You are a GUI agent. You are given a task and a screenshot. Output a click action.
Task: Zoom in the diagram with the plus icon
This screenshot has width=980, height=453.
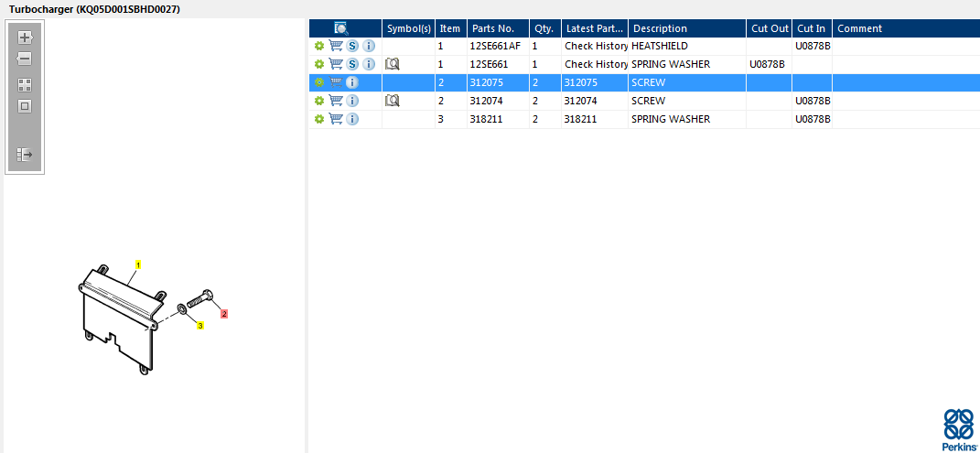pyautogui.click(x=25, y=38)
